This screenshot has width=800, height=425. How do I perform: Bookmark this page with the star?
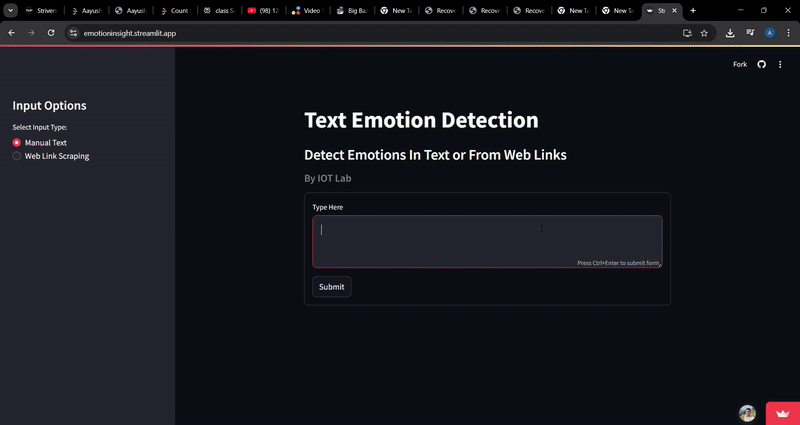coord(704,33)
